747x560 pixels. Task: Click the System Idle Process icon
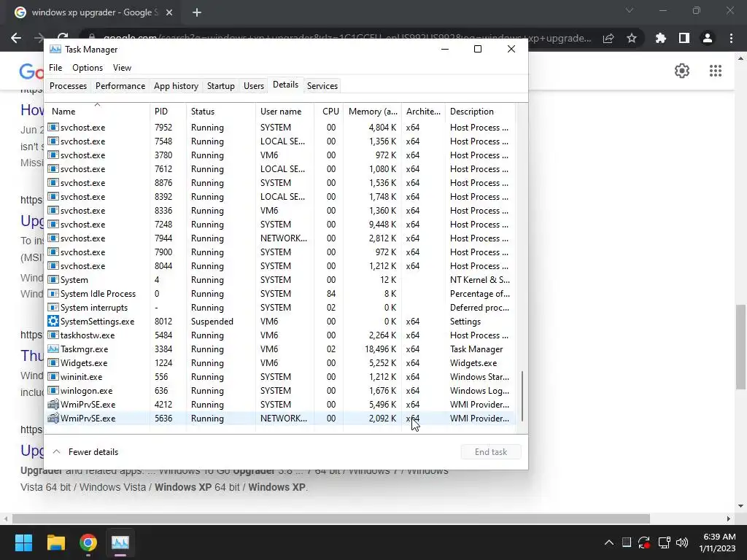pyautogui.click(x=53, y=294)
